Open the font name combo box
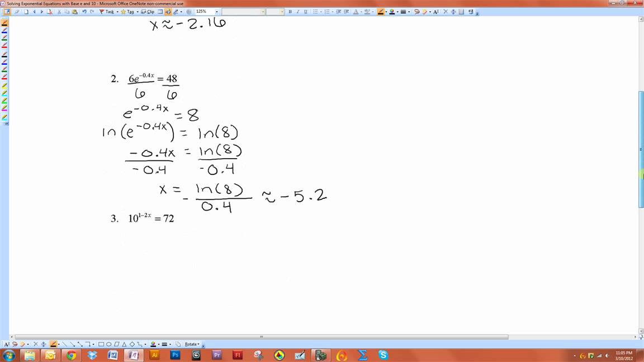Screen dimensions: 644x362 pyautogui.click(x=243, y=12)
